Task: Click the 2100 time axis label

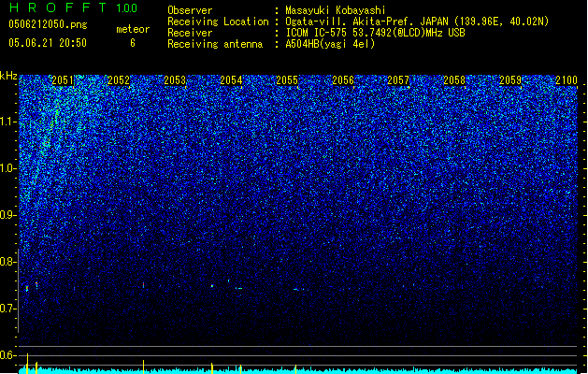Action: 566,80
